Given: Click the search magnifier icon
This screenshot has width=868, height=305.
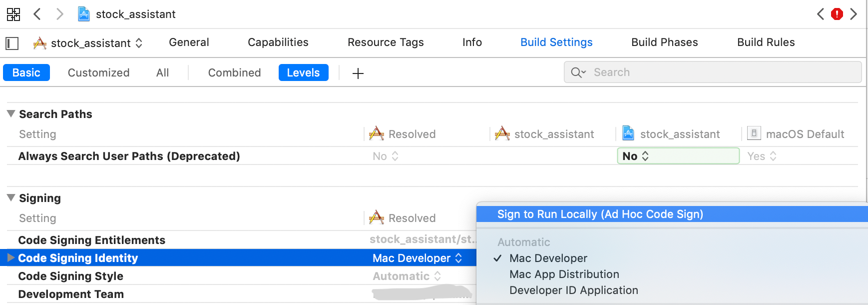Looking at the screenshot, I should click(577, 72).
